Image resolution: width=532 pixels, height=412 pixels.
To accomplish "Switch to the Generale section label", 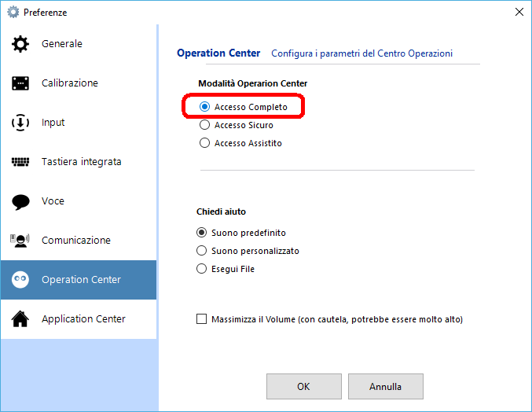I will [62, 44].
